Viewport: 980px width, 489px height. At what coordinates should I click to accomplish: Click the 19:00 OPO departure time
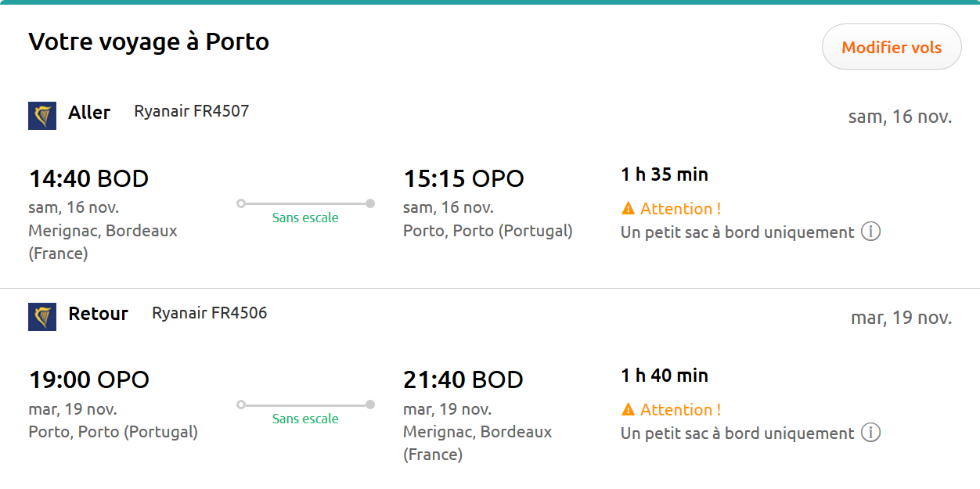[88, 379]
